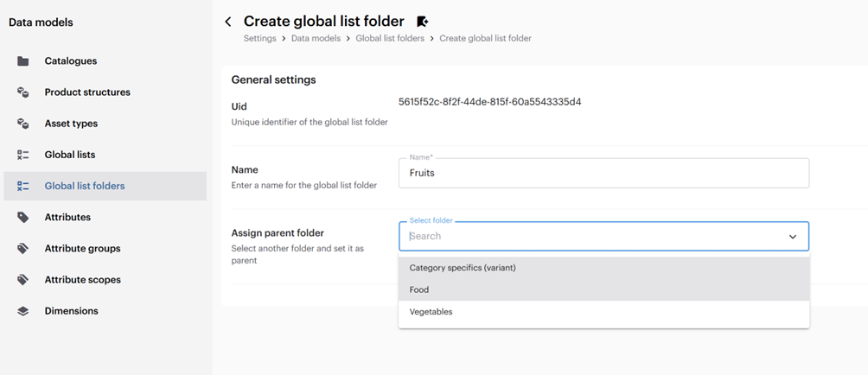Click the Product structures sidebar icon

pyautogui.click(x=23, y=92)
